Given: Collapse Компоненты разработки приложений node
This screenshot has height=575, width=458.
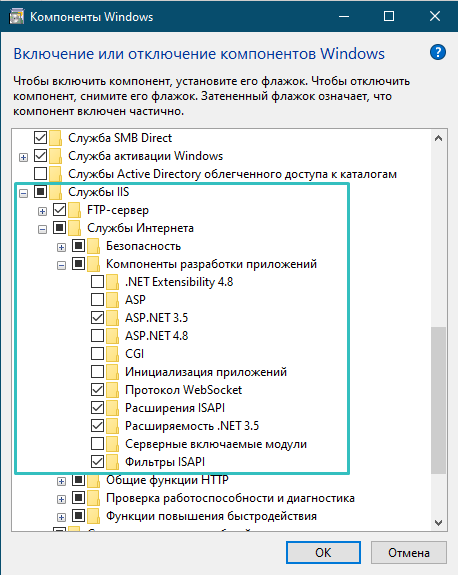Looking at the screenshot, I should click(x=62, y=265).
